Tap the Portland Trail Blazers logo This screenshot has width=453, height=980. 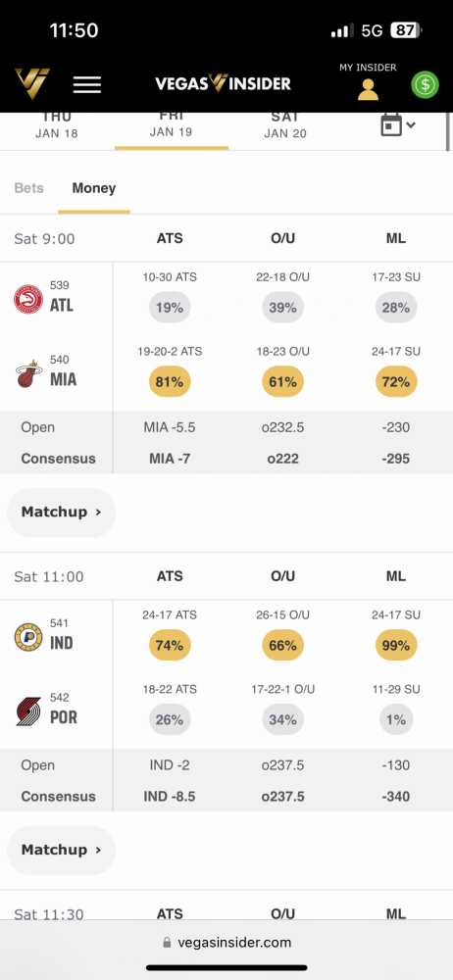[x=28, y=711]
